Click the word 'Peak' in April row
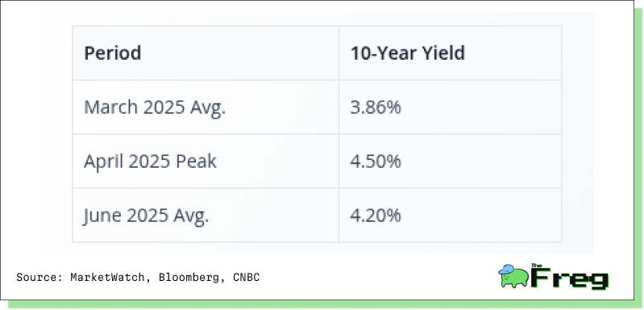 [196, 161]
